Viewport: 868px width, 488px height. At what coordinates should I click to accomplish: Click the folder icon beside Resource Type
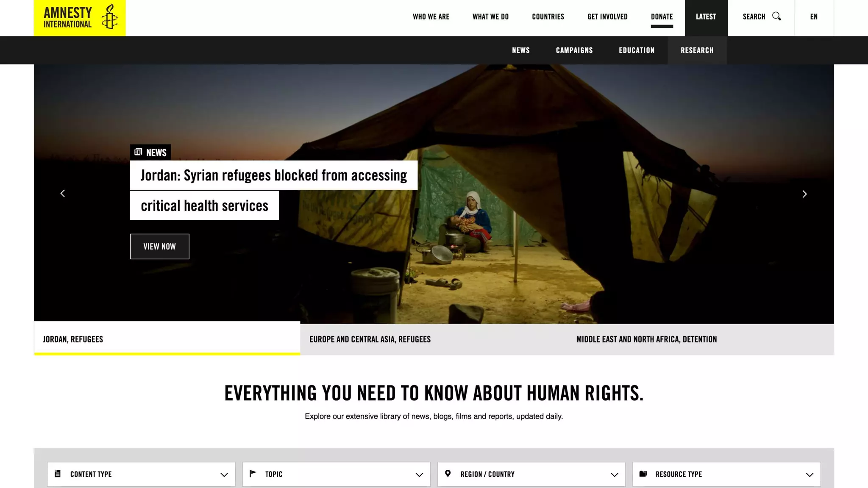click(x=643, y=474)
